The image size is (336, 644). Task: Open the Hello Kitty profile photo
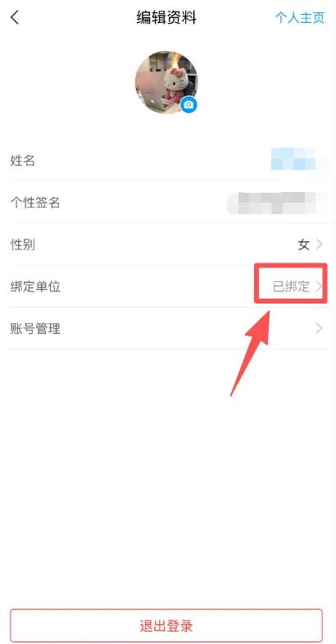(x=166, y=82)
